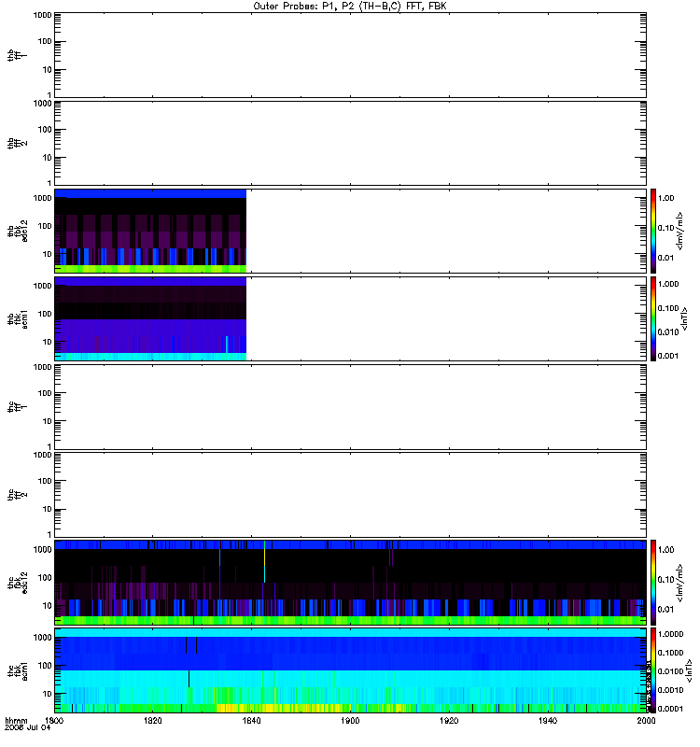Click the thb fbk scm1 spectrogram data
The width and height of the screenshot is (700, 747).
[150, 318]
